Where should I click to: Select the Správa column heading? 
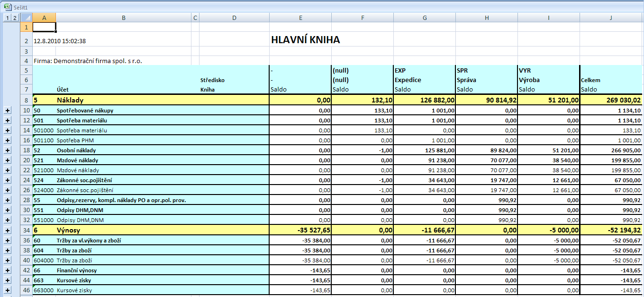click(x=466, y=80)
